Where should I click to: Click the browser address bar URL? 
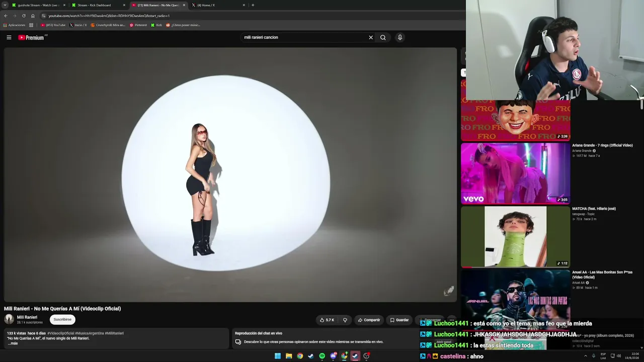click(109, 16)
